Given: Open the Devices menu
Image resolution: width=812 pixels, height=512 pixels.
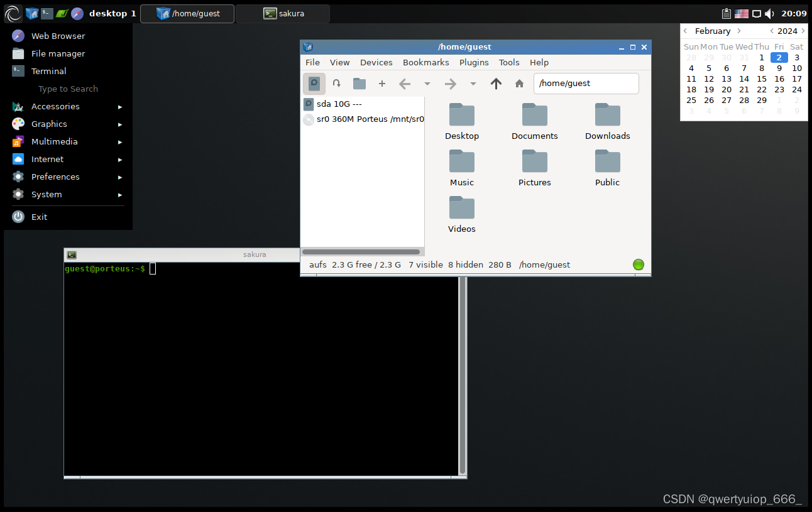Looking at the screenshot, I should (376, 62).
